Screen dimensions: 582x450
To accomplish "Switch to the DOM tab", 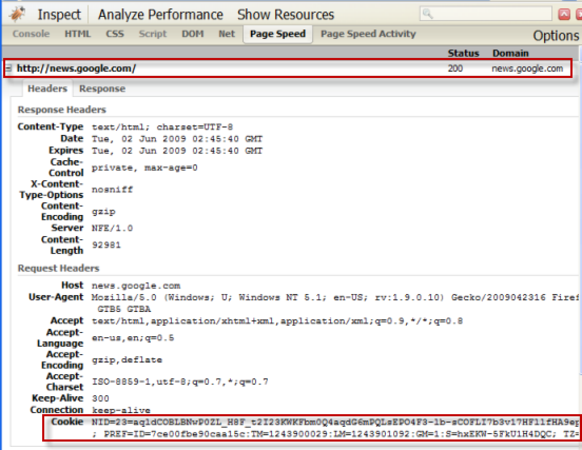I will [192, 34].
